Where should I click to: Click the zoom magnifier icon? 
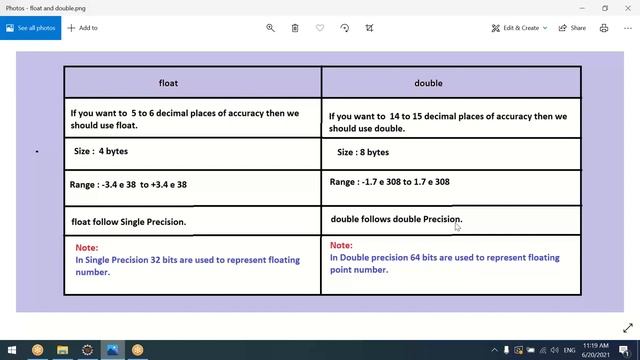click(x=270, y=28)
